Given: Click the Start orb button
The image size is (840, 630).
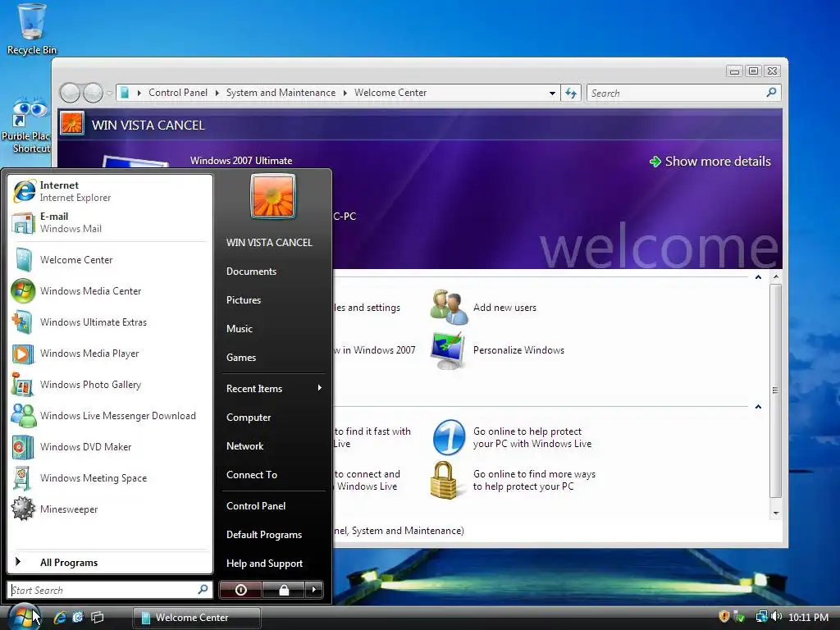Looking at the screenshot, I should pos(24,617).
